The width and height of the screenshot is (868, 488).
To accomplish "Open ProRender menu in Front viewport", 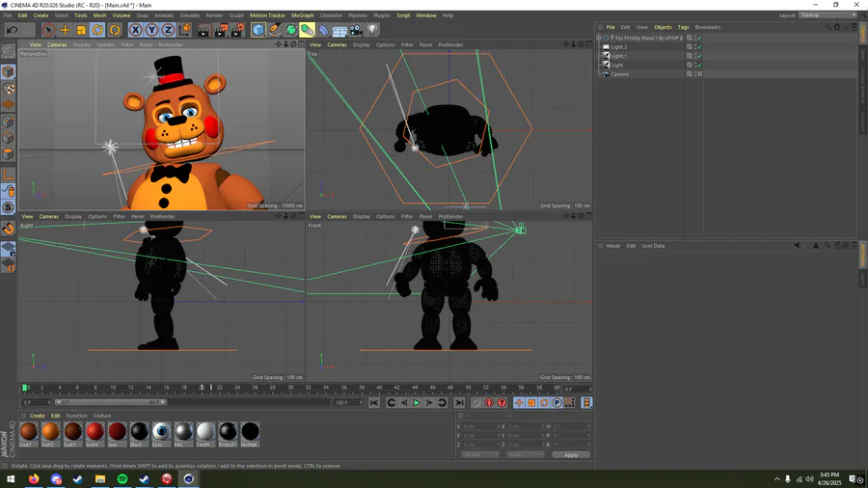I will (x=450, y=216).
